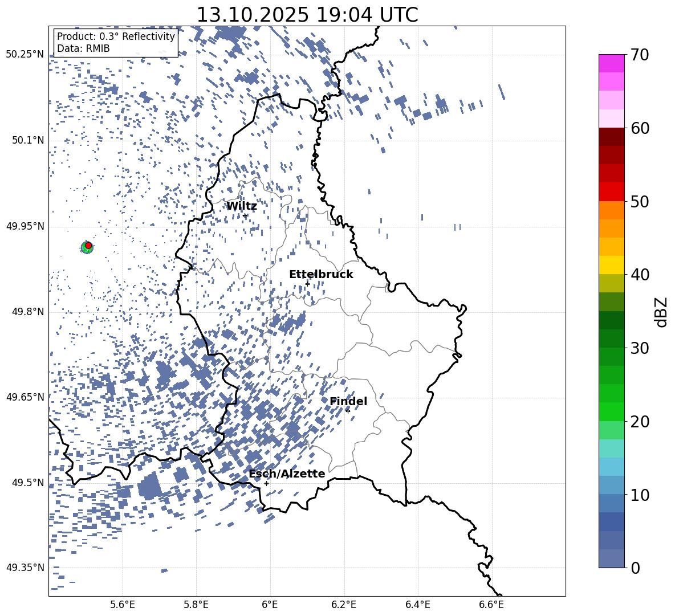
Task: Click the 5.8°E longitude label
Action: (196, 605)
